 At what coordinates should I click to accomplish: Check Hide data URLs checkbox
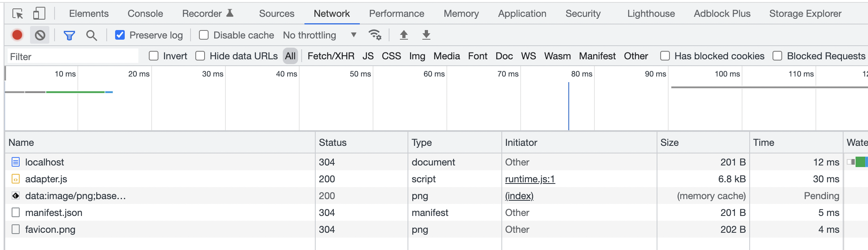200,56
